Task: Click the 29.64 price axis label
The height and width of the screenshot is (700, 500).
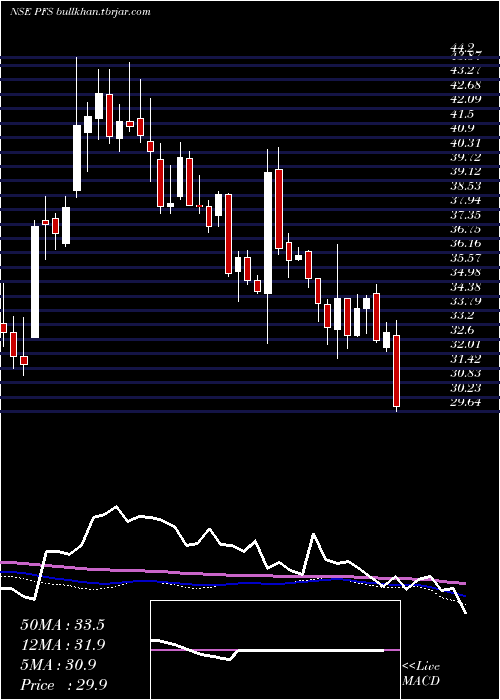Action: [x=465, y=403]
